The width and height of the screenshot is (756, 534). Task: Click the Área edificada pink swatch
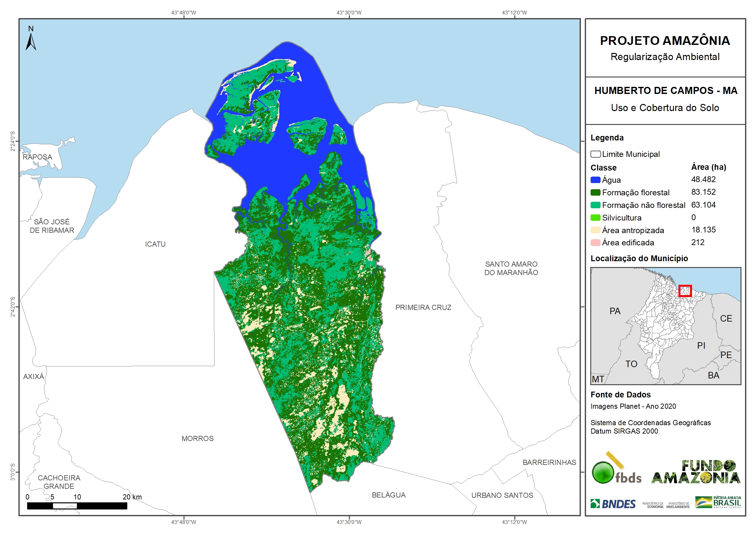point(595,242)
